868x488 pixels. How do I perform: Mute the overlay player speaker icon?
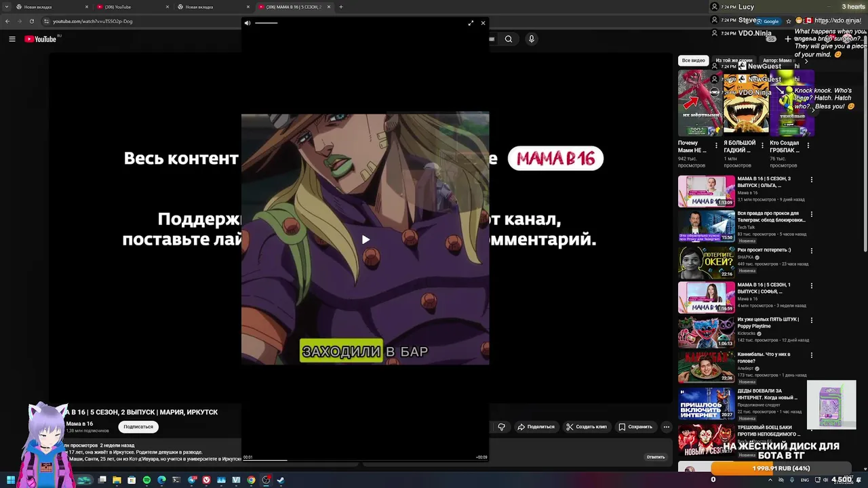tap(248, 23)
